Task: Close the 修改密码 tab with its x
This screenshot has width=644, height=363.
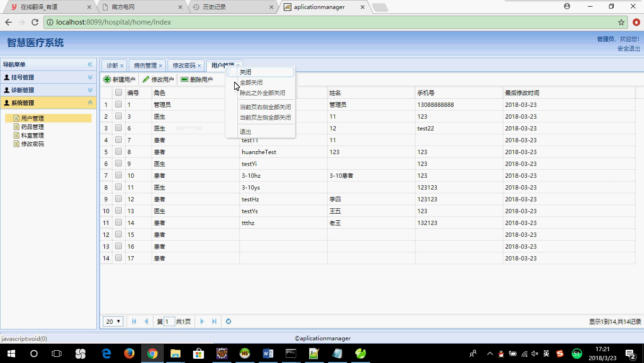Action: click(x=199, y=66)
